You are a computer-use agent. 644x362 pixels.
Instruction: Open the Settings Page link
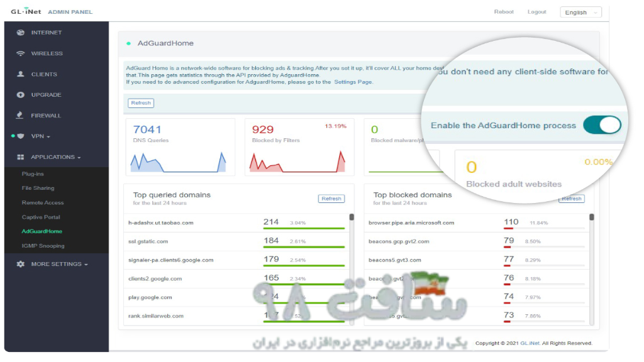[353, 82]
